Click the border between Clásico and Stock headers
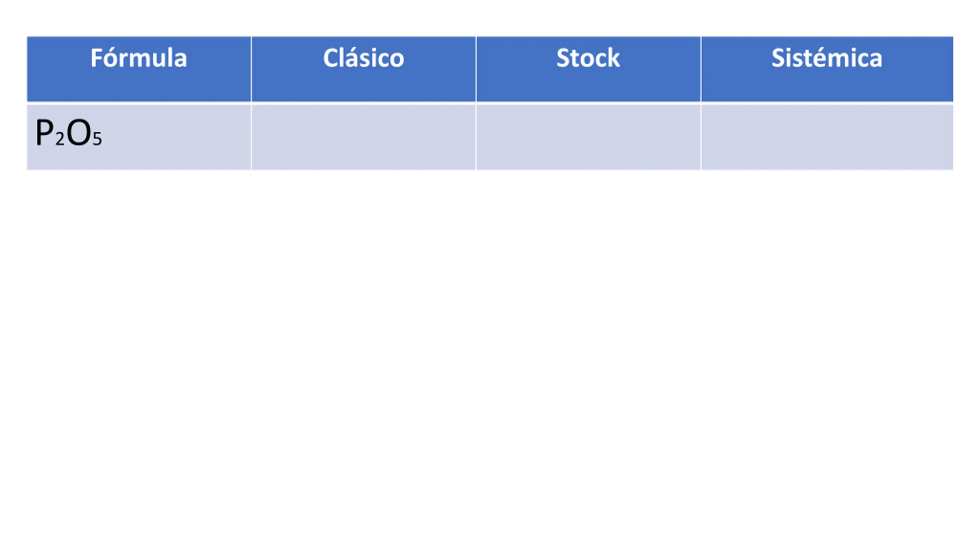 click(476, 69)
